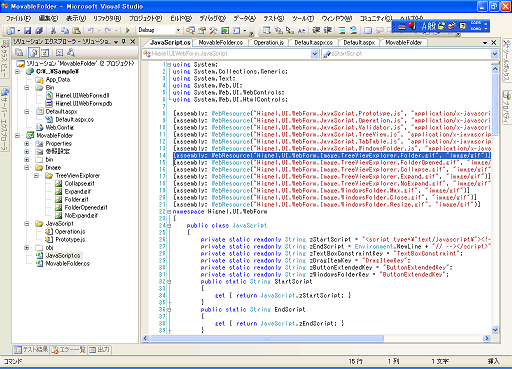Collapse the C:\...\Sample\ website node
512x369 pixels.
pyautogui.click(x=18, y=71)
